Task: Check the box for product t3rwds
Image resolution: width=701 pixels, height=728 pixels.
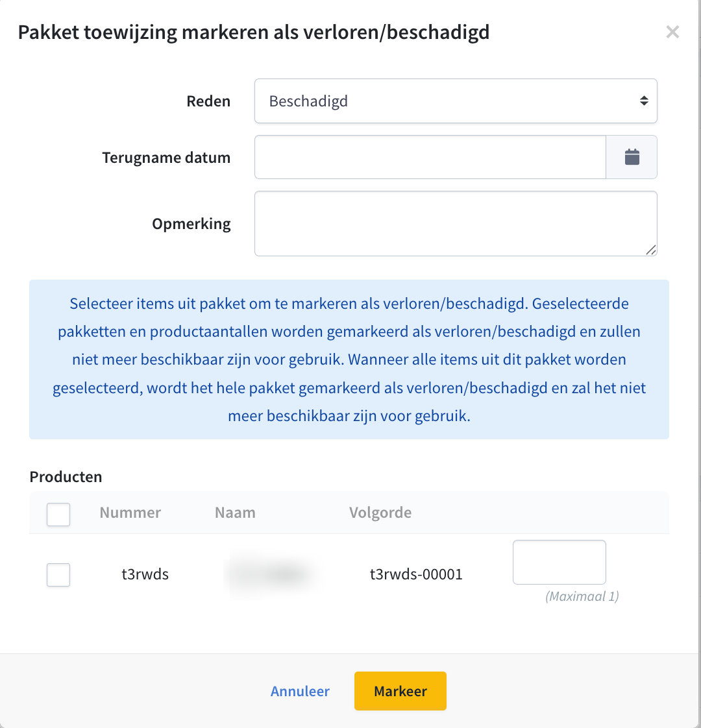Action: pos(58,574)
